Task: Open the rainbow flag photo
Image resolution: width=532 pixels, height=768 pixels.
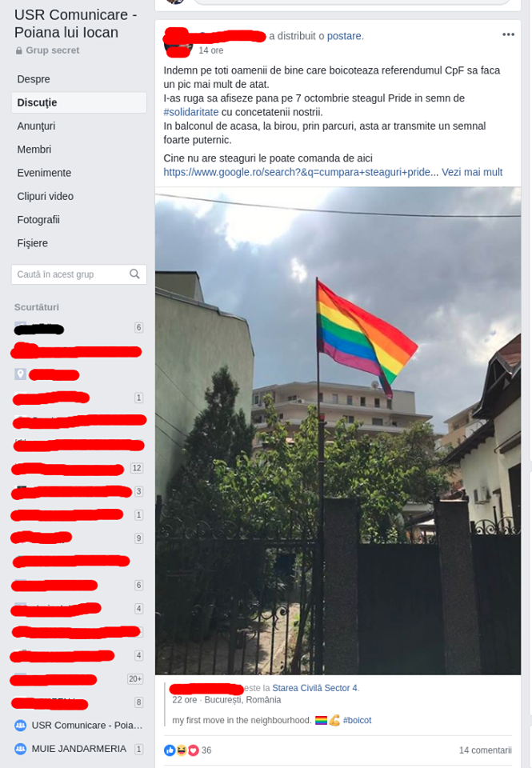Action: point(338,431)
